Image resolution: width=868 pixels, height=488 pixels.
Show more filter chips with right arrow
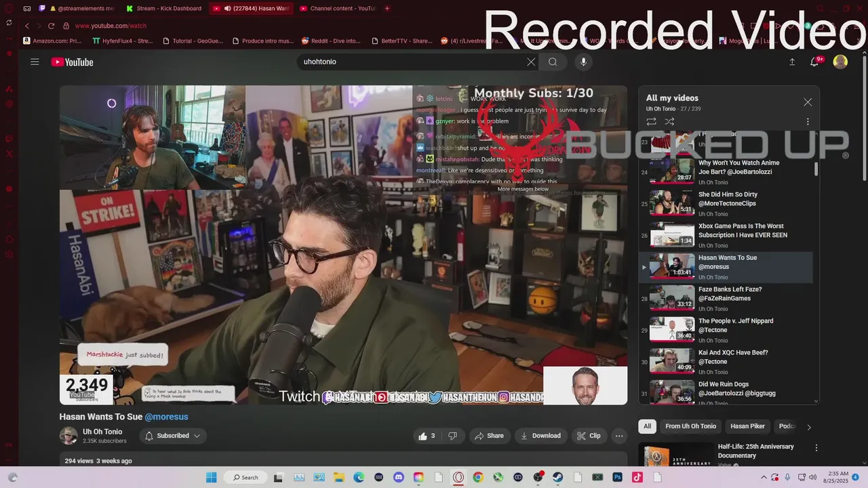(808, 427)
